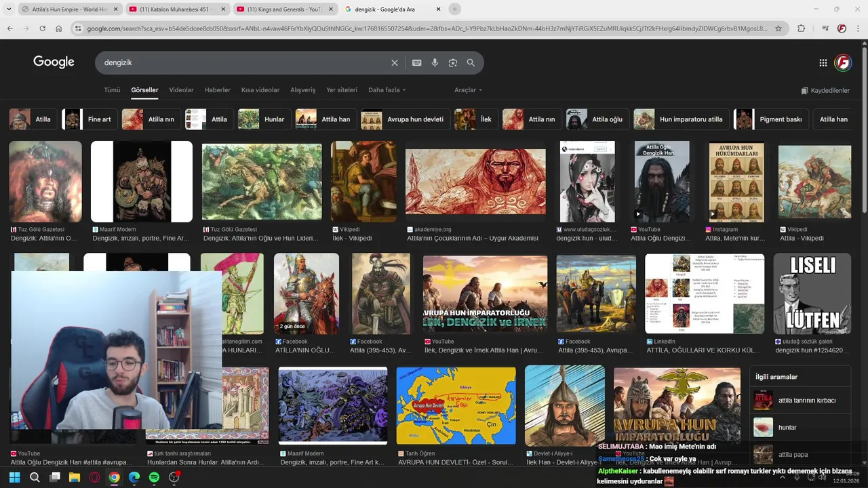Switch to Tümü results tab
Screen dimensions: 868x488
click(x=112, y=90)
